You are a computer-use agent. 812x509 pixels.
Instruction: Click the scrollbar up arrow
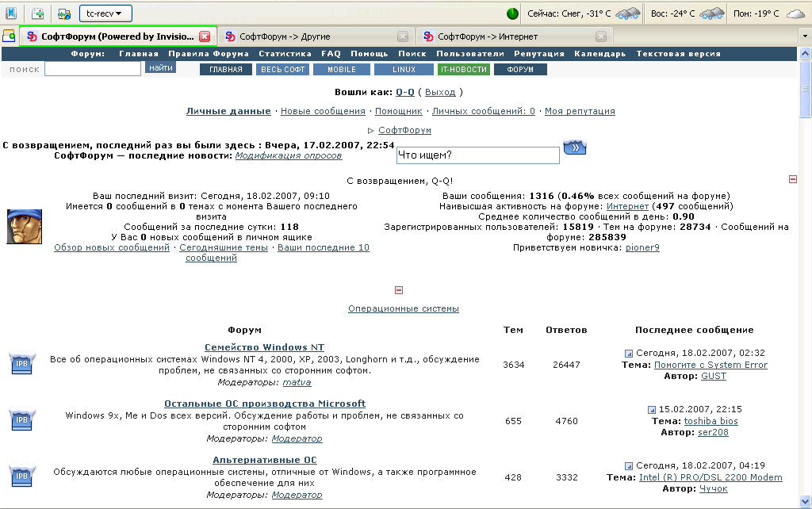806,53
